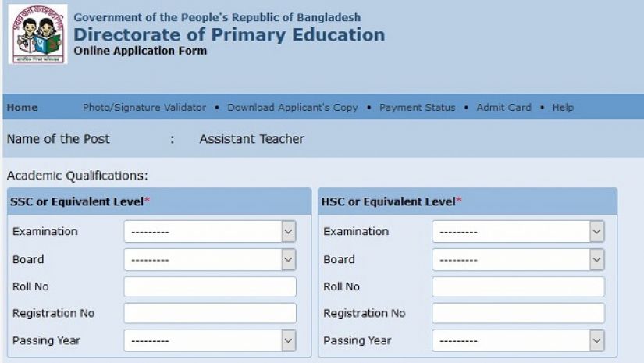Screen dimensions: 644x363
Task: Open Photo/Signature Validator page
Action: (144, 108)
